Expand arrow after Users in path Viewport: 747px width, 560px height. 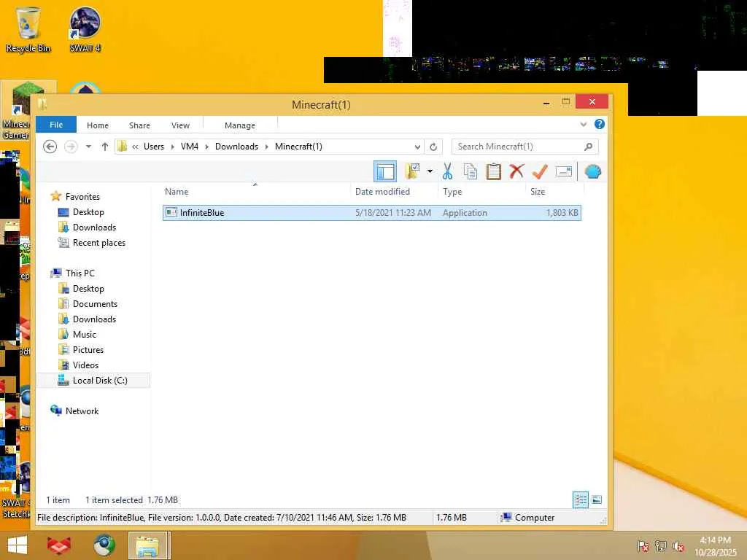click(x=172, y=147)
